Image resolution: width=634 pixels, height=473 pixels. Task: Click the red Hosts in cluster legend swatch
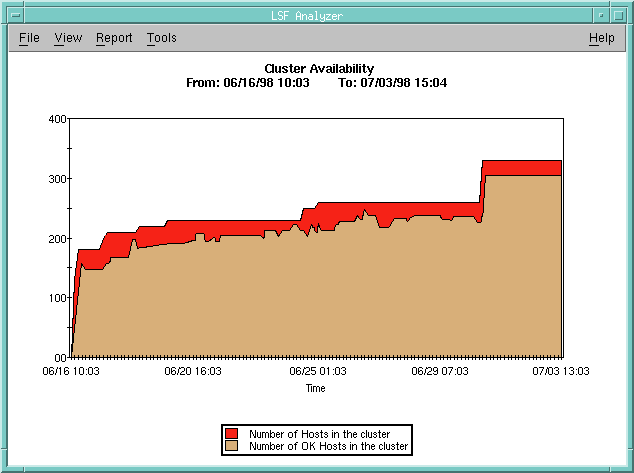(231, 433)
